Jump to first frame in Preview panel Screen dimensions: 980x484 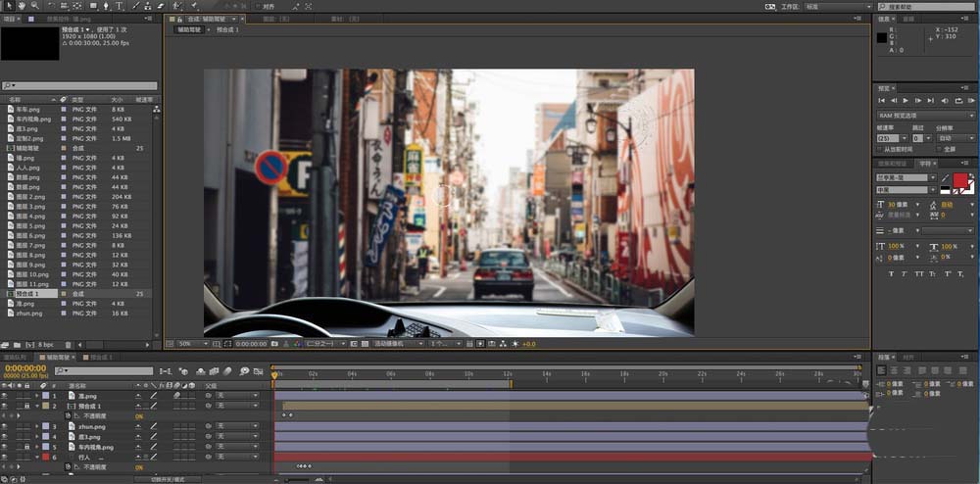(882, 101)
